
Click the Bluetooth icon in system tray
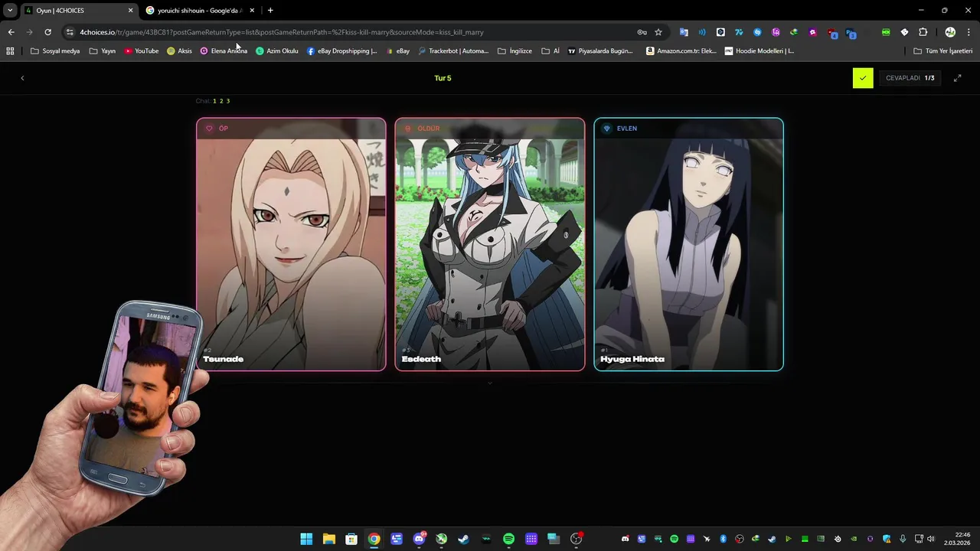click(x=723, y=539)
